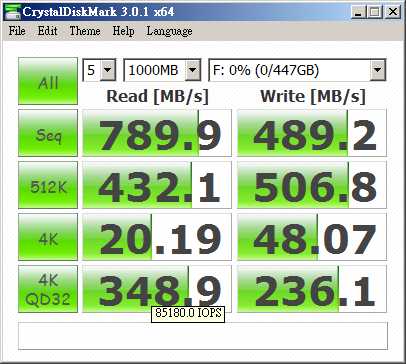
Task: Minimize the CrystalDiskMark window
Action: (x=359, y=12)
